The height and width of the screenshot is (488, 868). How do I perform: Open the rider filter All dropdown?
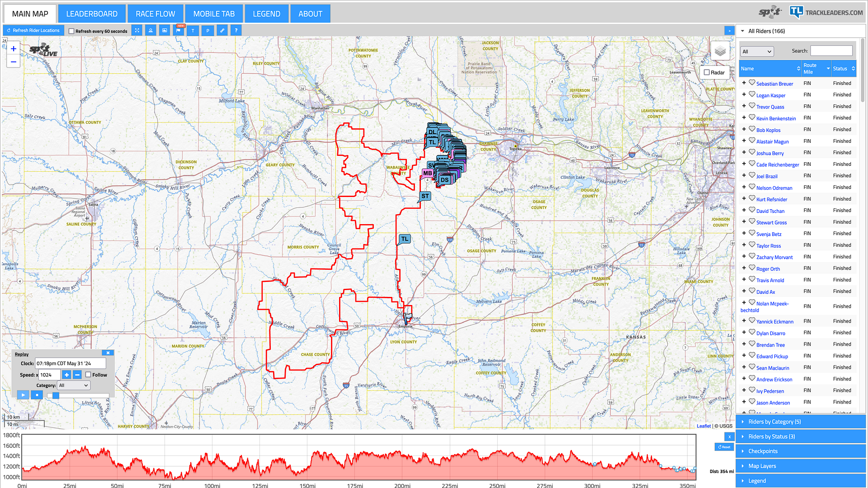[757, 52]
